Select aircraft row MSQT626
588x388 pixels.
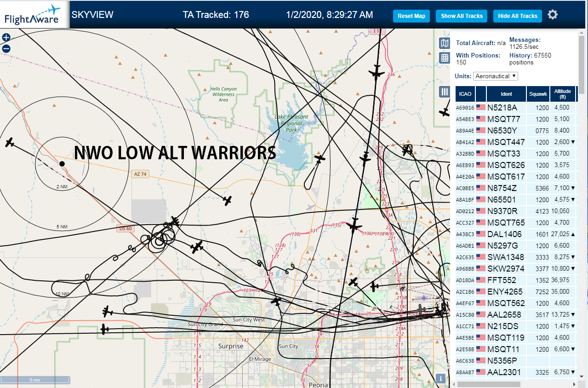point(515,165)
